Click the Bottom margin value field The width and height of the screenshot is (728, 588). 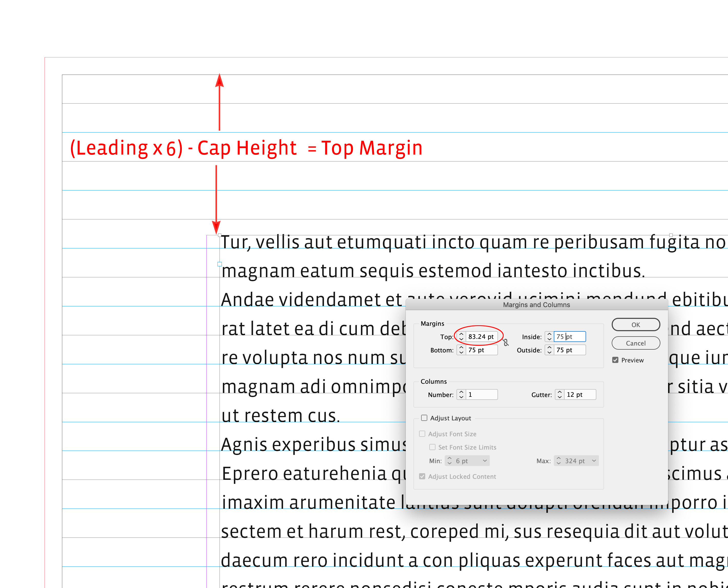[482, 350]
